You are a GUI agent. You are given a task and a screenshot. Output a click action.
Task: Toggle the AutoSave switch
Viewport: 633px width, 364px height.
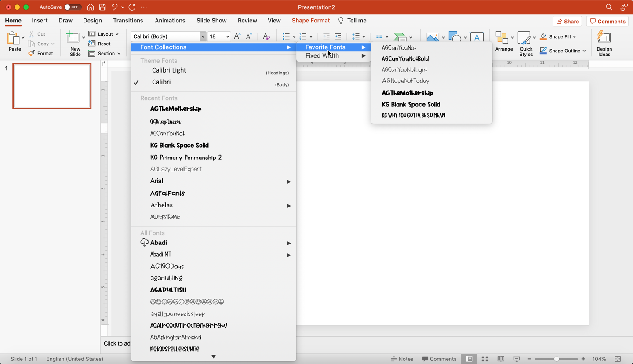point(72,7)
